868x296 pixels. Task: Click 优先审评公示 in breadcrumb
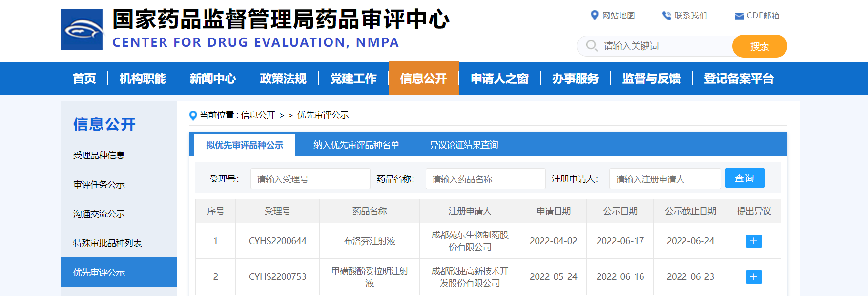click(323, 115)
